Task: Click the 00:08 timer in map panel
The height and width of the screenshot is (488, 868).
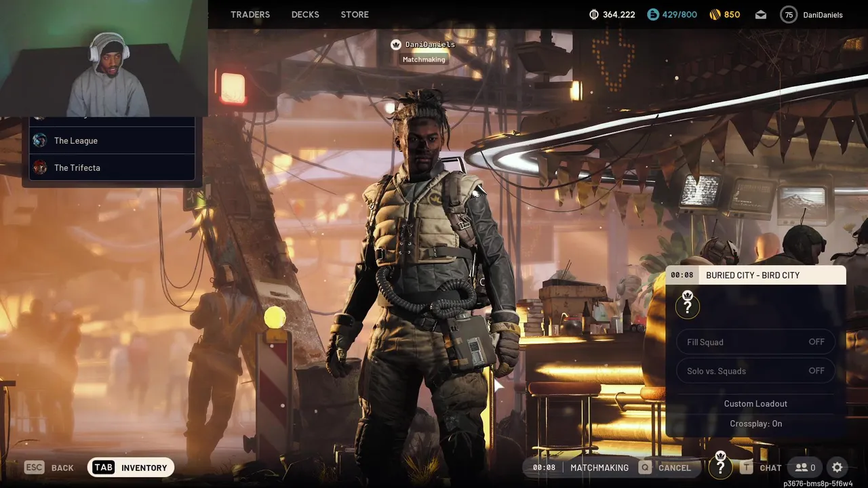Action: point(682,275)
